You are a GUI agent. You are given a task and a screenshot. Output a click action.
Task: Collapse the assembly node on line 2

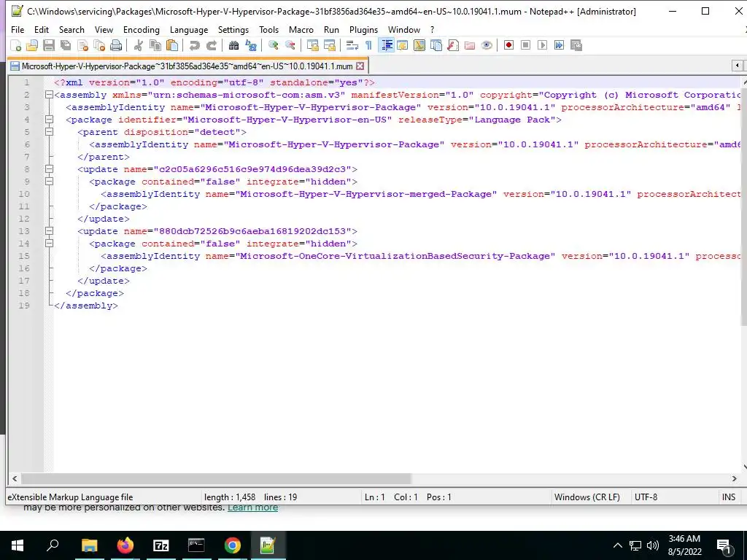pos(49,95)
